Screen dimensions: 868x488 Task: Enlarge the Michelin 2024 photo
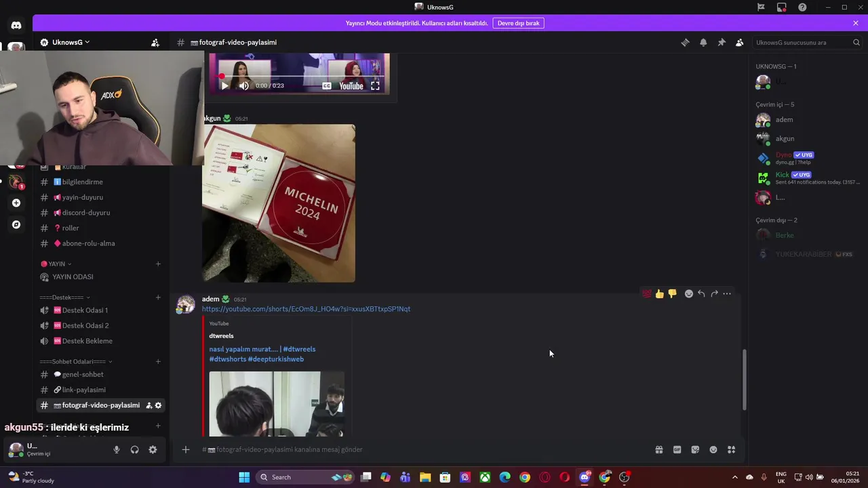point(279,203)
